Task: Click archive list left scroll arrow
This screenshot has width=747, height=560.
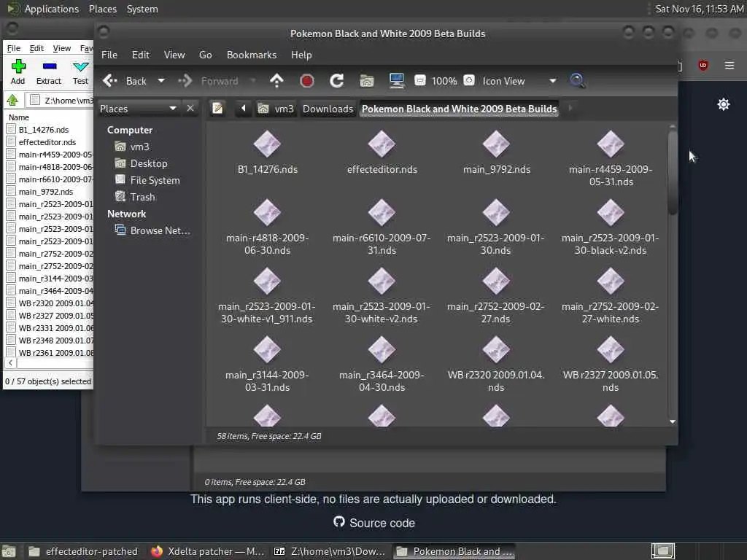Action: (10, 363)
